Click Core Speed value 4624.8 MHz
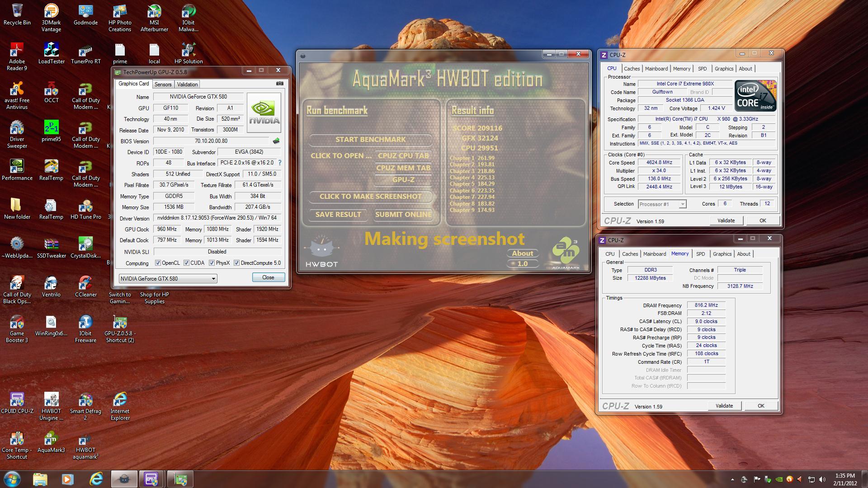868x488 pixels. 659,163
